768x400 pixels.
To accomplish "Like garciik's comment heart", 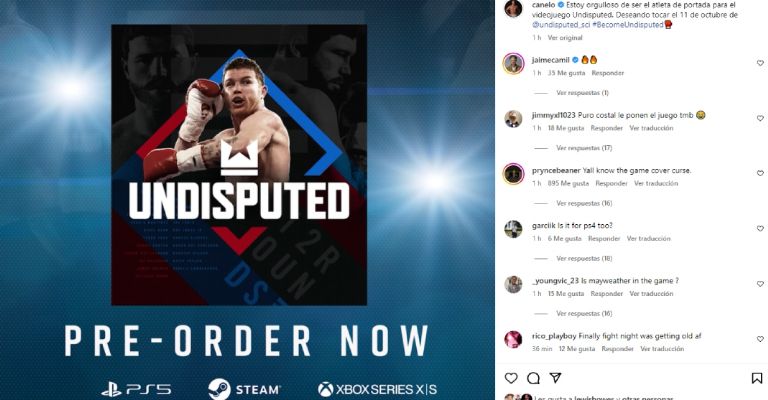I will click(760, 229).
